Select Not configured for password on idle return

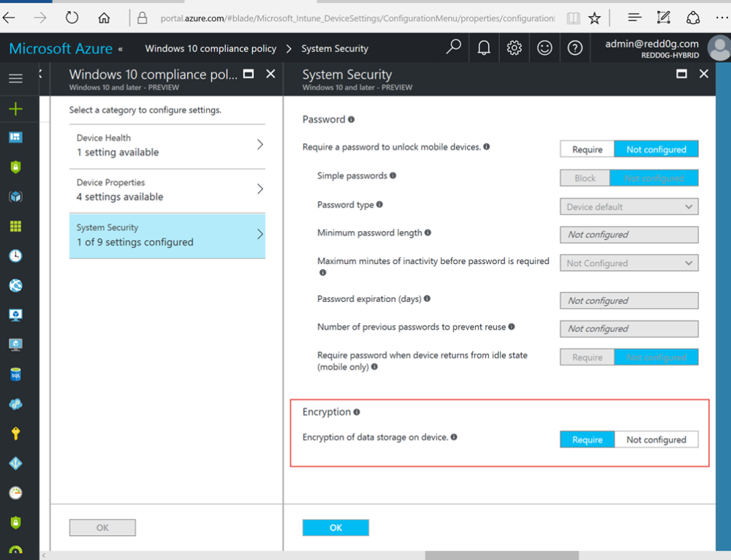656,357
